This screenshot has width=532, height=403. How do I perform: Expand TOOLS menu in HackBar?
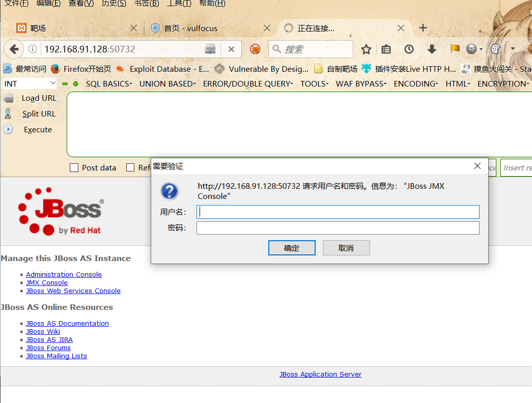[x=314, y=84]
